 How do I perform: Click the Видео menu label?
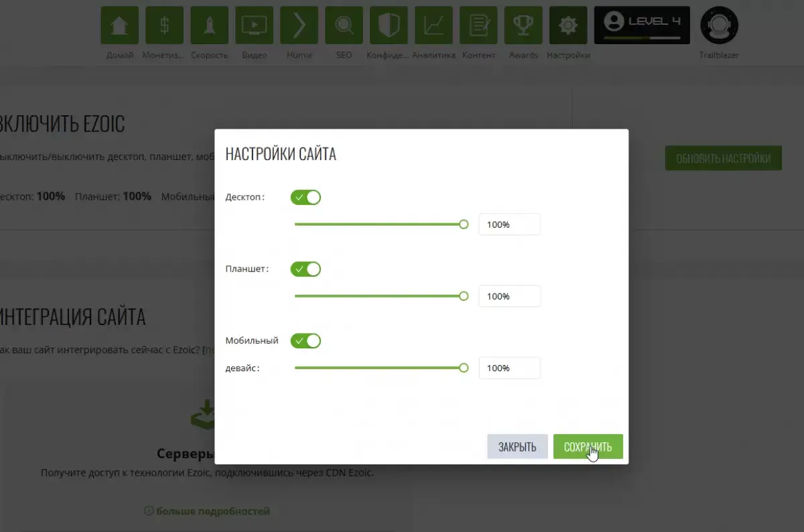[x=254, y=55]
